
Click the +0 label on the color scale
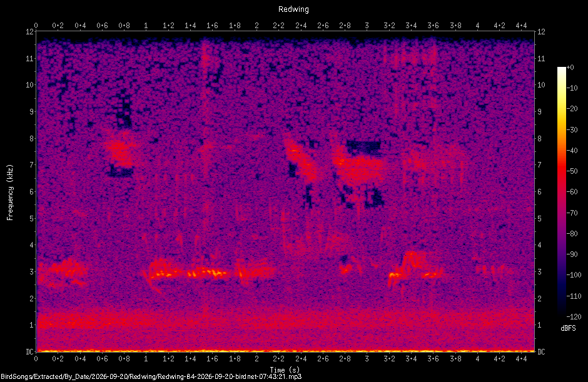pyautogui.click(x=570, y=68)
